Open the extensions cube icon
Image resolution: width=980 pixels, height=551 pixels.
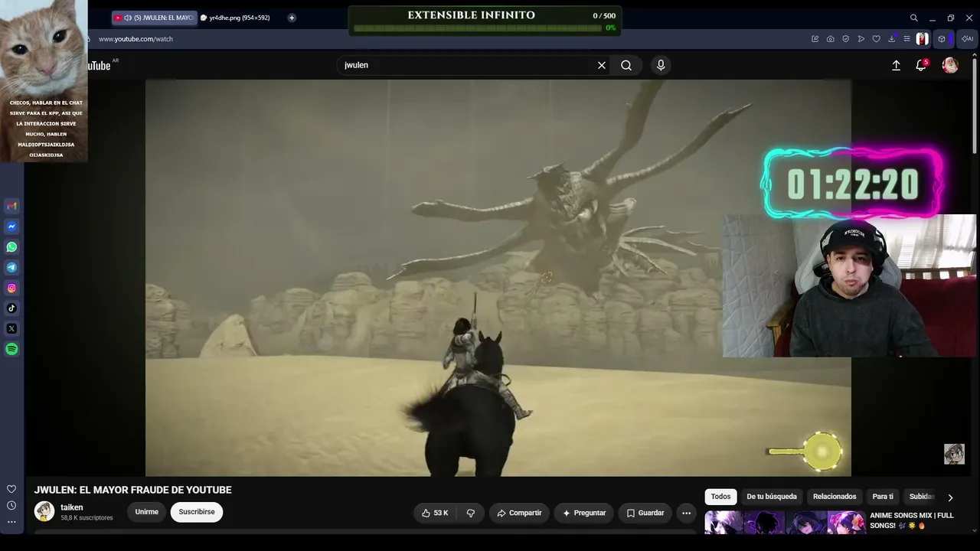coord(942,39)
